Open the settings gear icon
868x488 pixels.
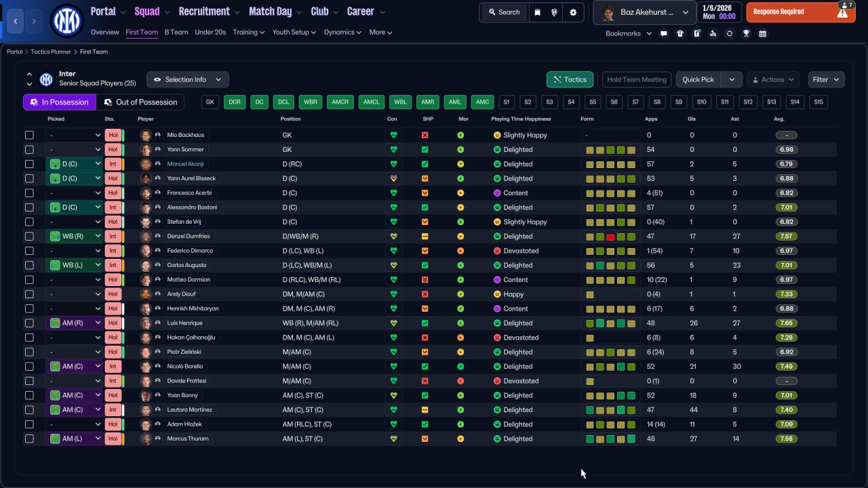[573, 12]
